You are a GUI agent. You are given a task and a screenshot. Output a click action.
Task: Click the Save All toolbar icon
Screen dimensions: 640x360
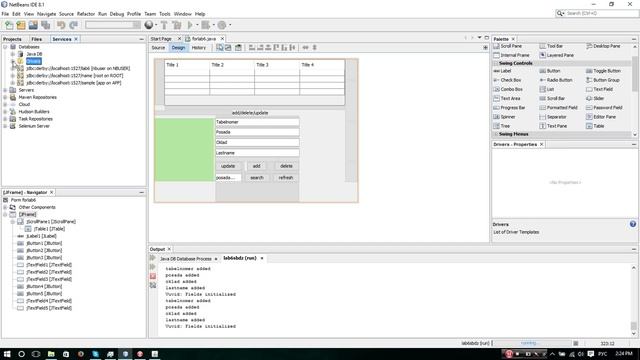[45, 25]
